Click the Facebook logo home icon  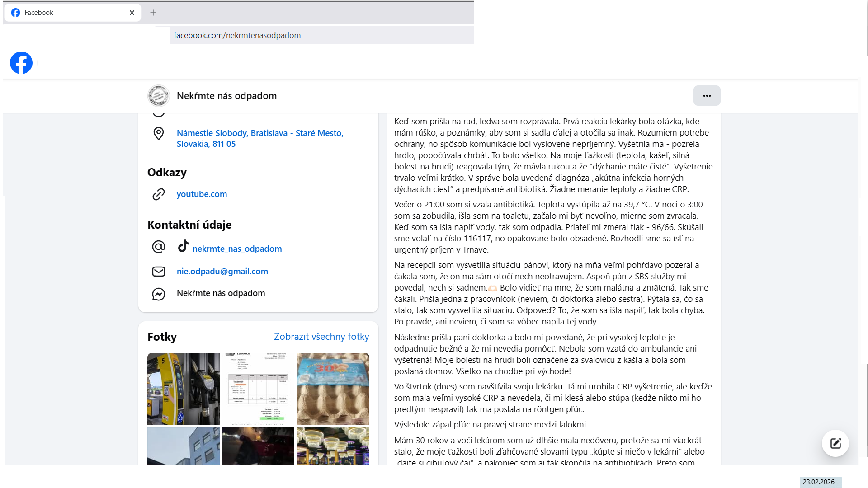tap(21, 63)
